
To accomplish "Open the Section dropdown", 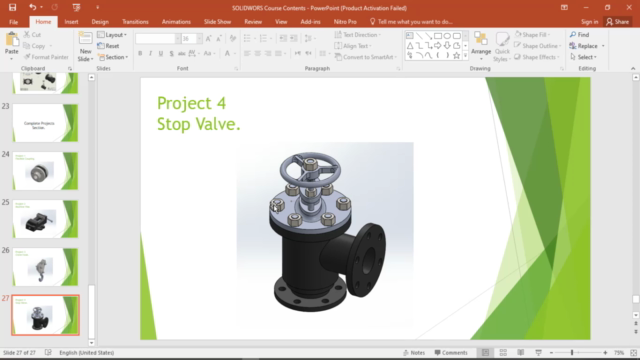I will pos(113,57).
